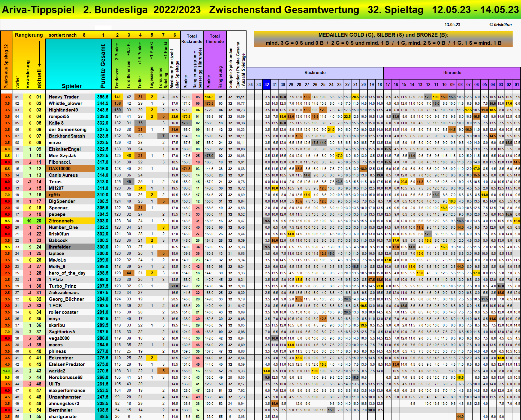Click the Hinrunde section band
This screenshot has height=420, width=521.
pyautogui.click(x=452, y=73)
